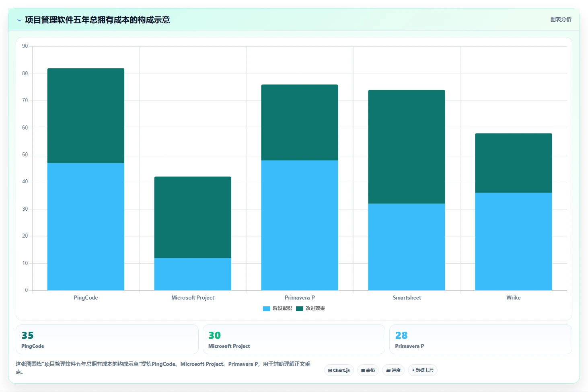
Task: Click the y-axis tick label 90
Action: tap(25, 46)
